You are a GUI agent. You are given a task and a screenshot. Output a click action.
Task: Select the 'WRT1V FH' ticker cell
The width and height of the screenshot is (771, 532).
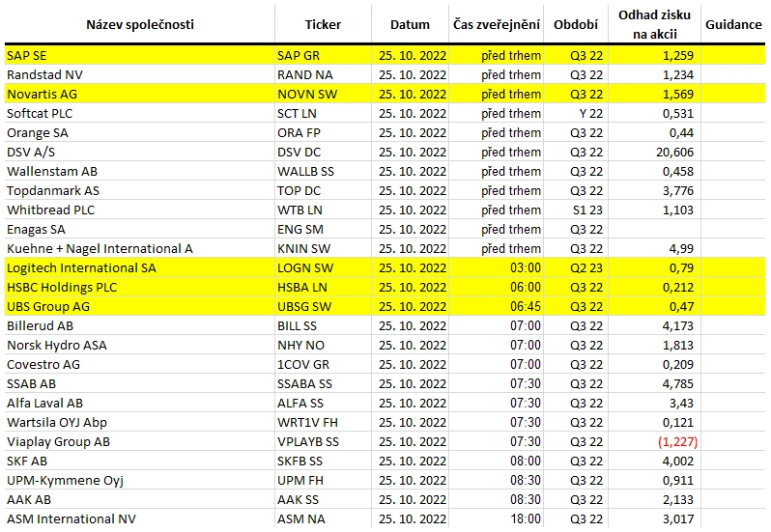[323, 423]
